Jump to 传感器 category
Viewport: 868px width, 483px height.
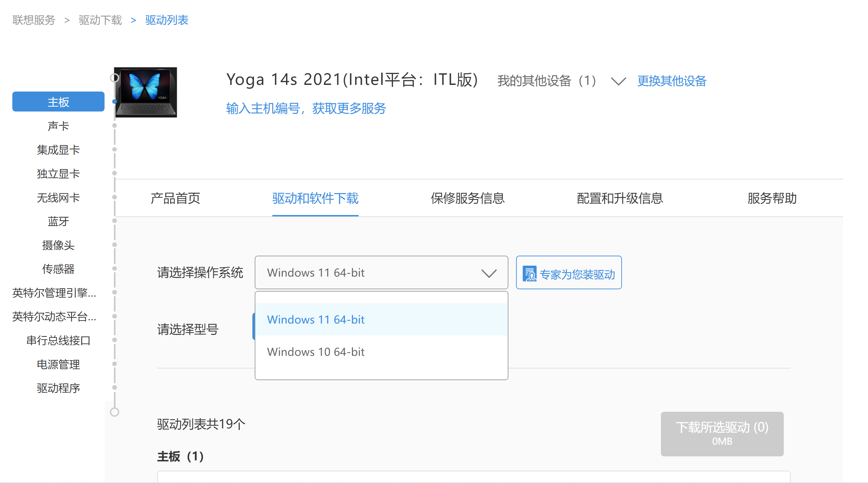[58, 269]
